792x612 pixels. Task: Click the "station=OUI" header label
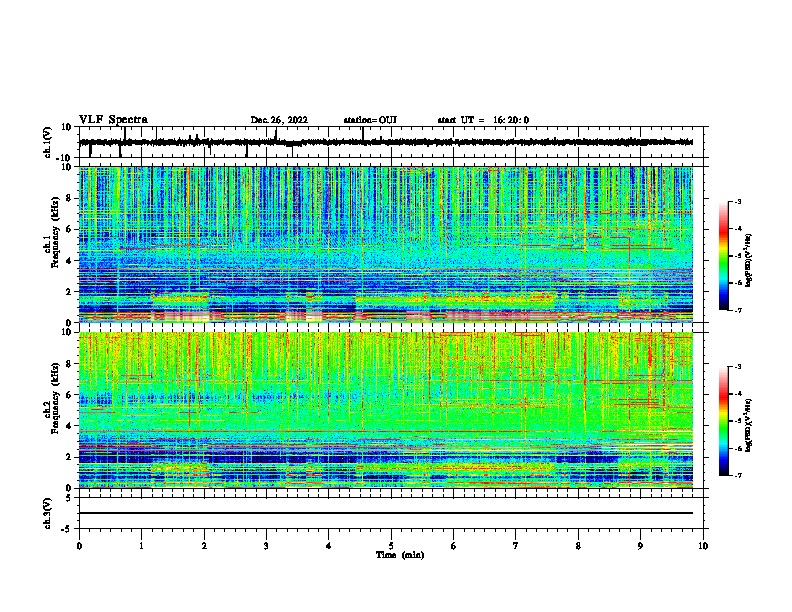[x=370, y=120]
